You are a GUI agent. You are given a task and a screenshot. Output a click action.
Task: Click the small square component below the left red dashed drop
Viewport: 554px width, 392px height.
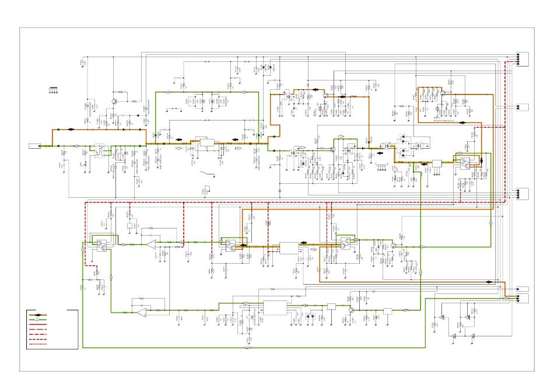pos(129,226)
